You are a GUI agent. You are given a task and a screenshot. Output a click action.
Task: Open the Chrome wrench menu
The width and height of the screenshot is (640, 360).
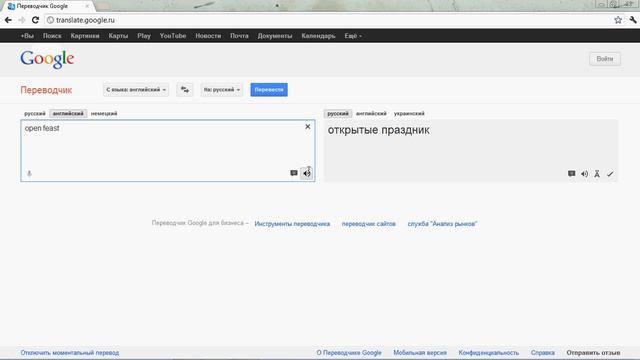click(x=633, y=20)
